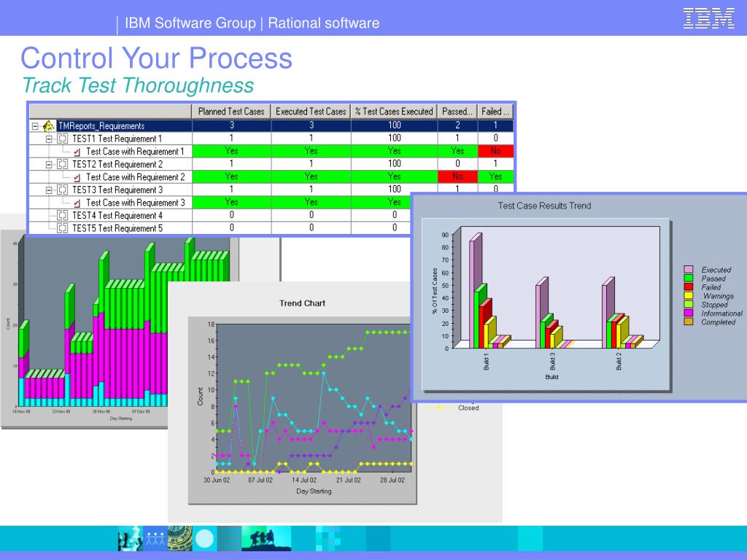Select TEST5 Test Requirement 5 row
The width and height of the screenshot is (747, 560).
pyautogui.click(x=220, y=228)
